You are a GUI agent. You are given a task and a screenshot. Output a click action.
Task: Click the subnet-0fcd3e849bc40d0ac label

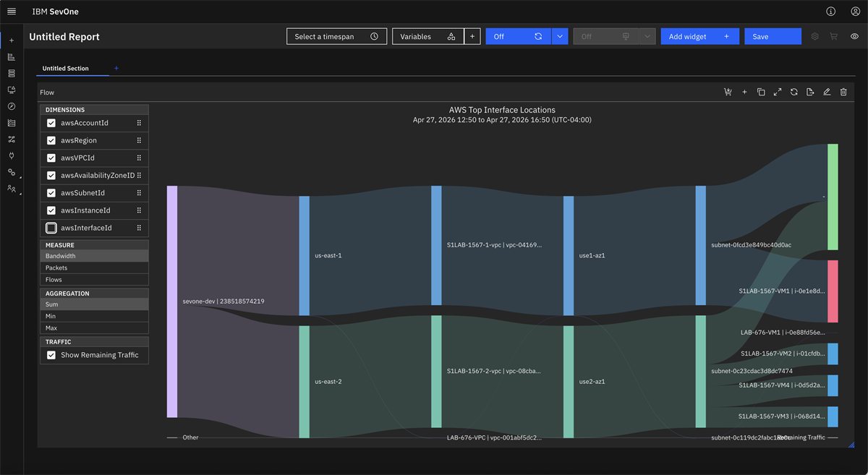pos(751,245)
